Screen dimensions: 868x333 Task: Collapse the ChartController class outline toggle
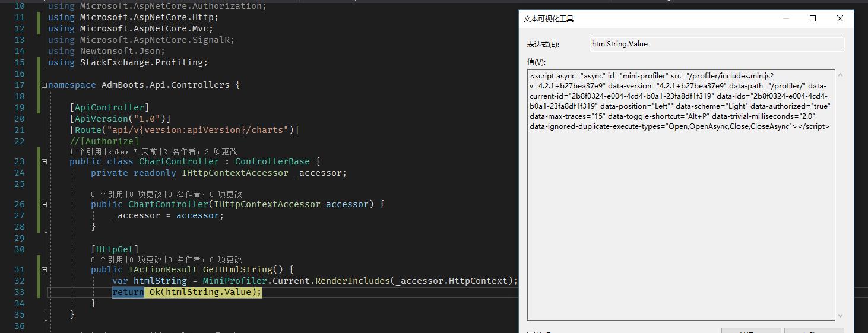(45, 161)
